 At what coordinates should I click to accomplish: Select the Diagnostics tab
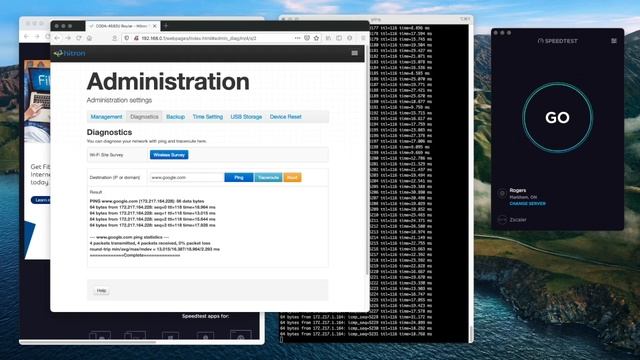click(144, 117)
